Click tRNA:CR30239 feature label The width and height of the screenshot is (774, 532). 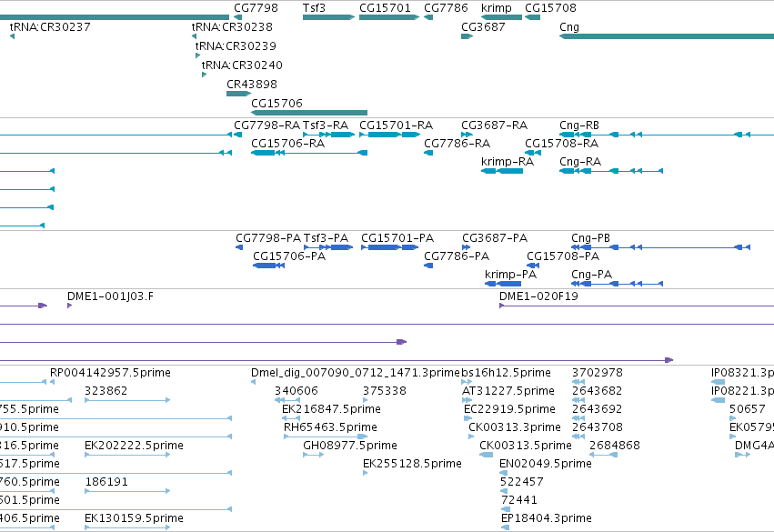pyautogui.click(x=236, y=45)
